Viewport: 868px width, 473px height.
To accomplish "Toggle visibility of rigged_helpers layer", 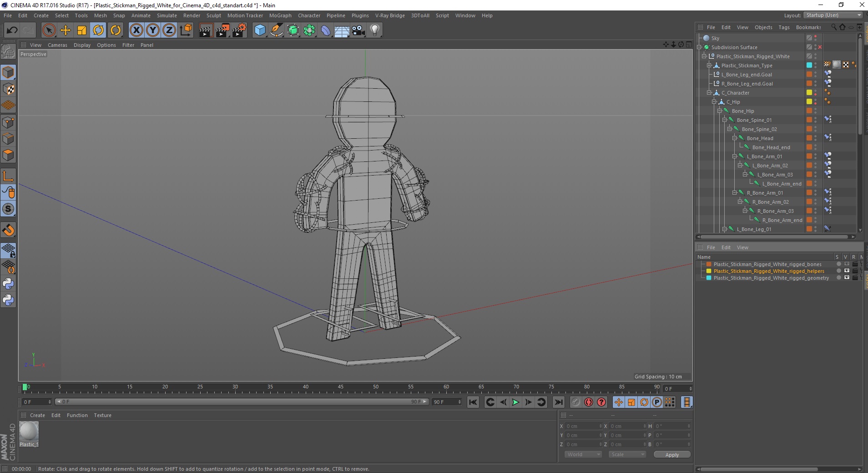I will pos(847,271).
